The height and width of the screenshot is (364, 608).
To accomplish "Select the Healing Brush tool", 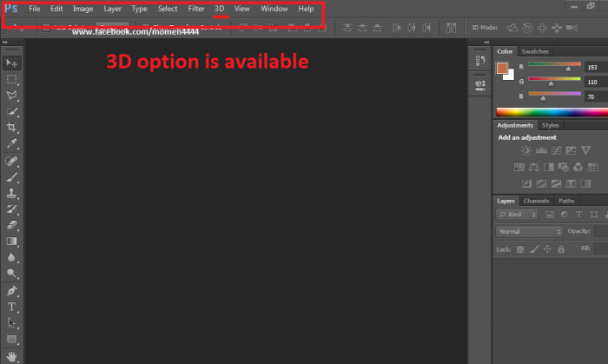I will coord(11,161).
